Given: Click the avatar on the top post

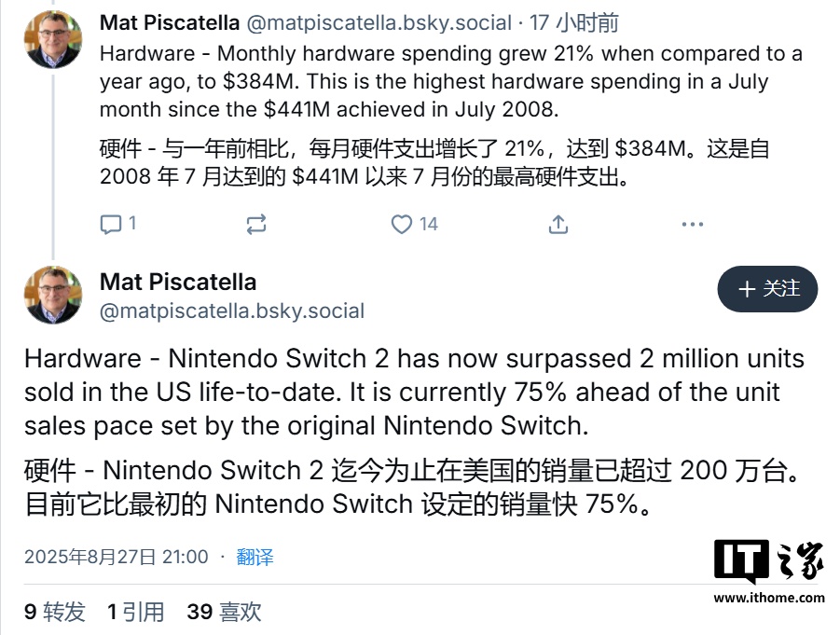Looking at the screenshot, I should [53, 38].
